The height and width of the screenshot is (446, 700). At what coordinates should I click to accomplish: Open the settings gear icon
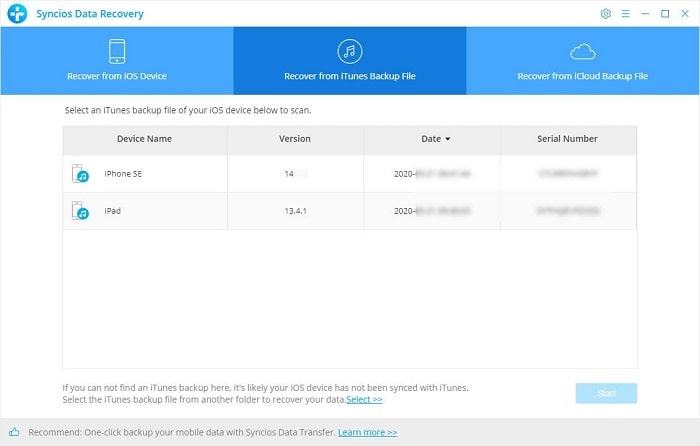(605, 14)
